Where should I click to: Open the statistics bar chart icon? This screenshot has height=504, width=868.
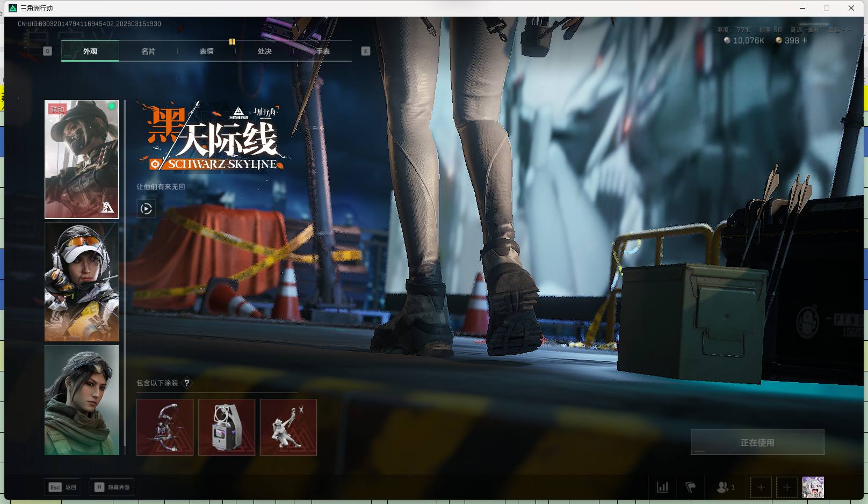[x=663, y=487]
